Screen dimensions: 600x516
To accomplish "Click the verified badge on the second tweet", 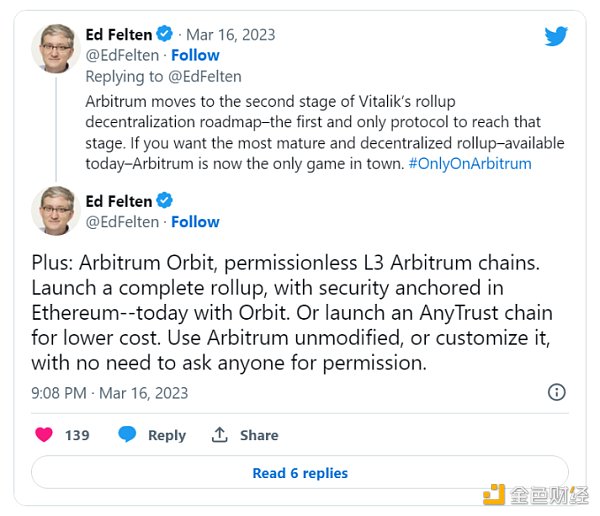I will [x=164, y=200].
